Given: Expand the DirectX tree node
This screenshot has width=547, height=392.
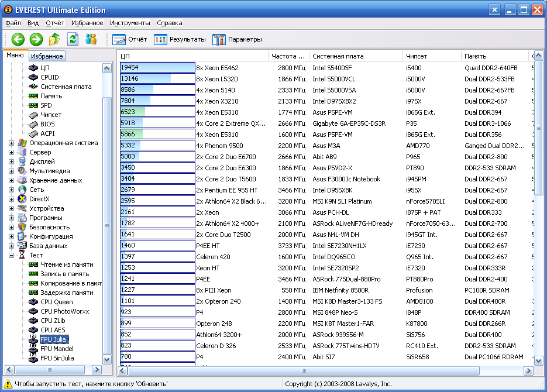Looking at the screenshot, I should tap(12, 199).
